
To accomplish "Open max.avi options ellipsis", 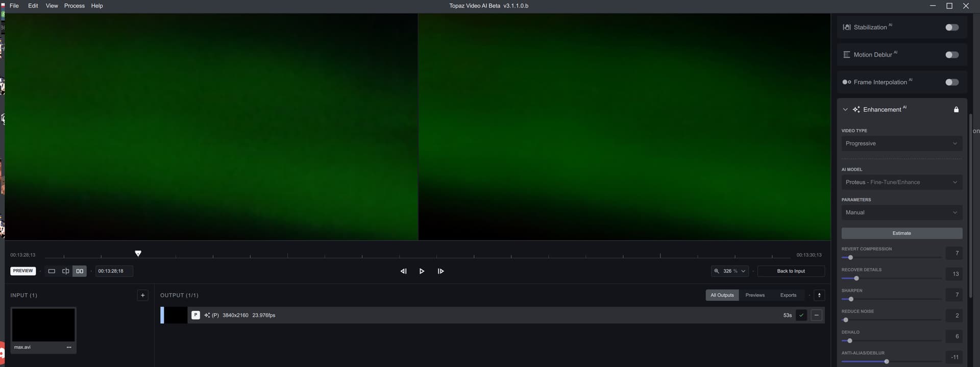I will [69, 347].
